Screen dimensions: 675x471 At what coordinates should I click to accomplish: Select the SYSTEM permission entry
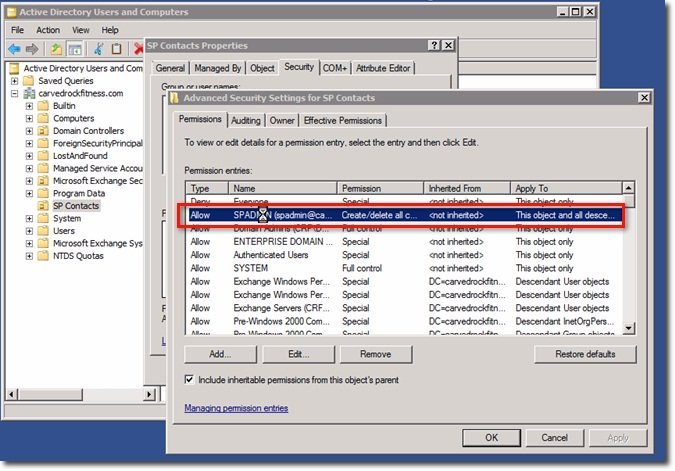coord(404,268)
